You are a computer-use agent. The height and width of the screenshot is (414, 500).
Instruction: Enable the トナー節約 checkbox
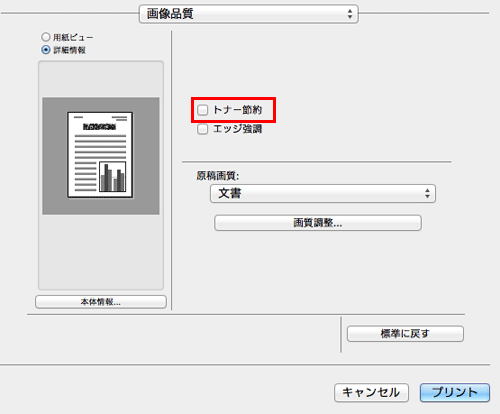[x=203, y=110]
